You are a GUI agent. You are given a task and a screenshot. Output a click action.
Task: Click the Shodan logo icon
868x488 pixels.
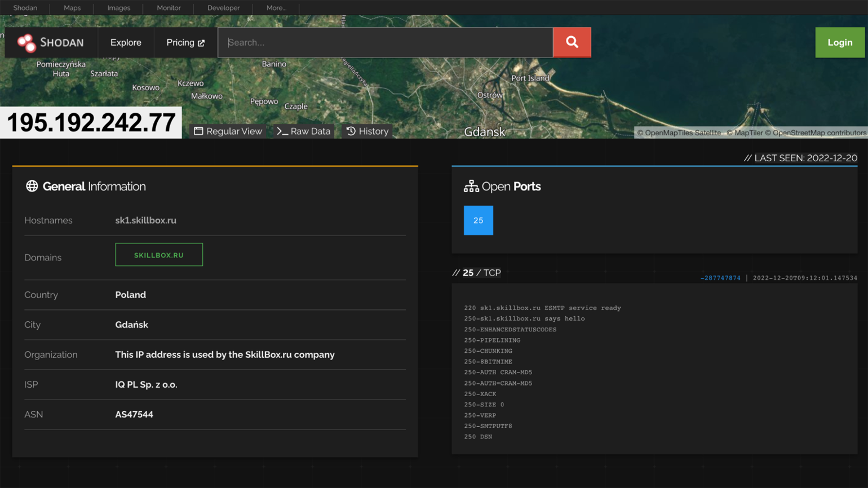click(26, 43)
